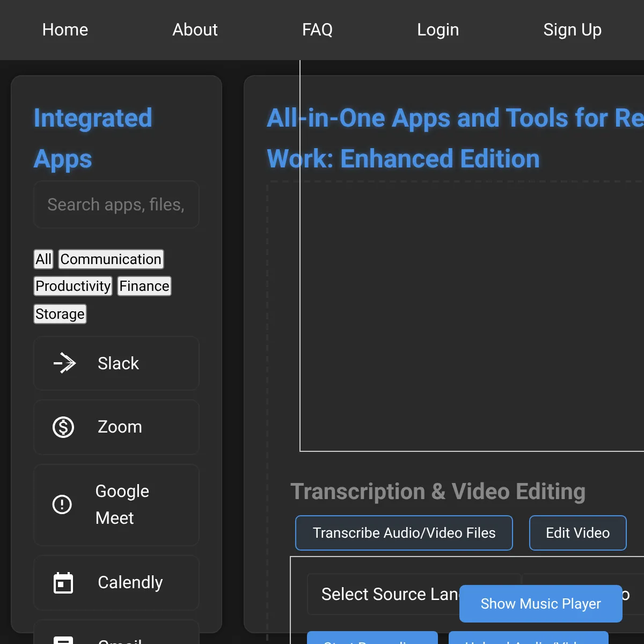
Task: Open the Slack app card
Action: [x=116, y=363]
